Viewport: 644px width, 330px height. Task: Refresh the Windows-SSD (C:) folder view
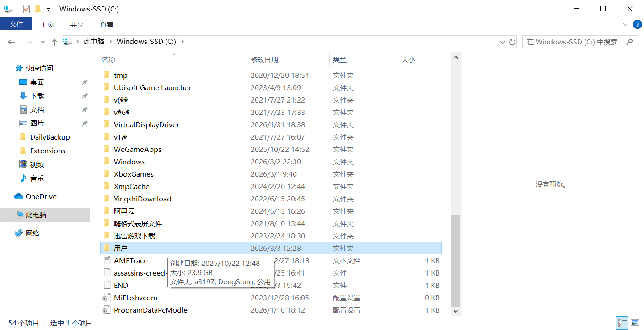pos(512,42)
